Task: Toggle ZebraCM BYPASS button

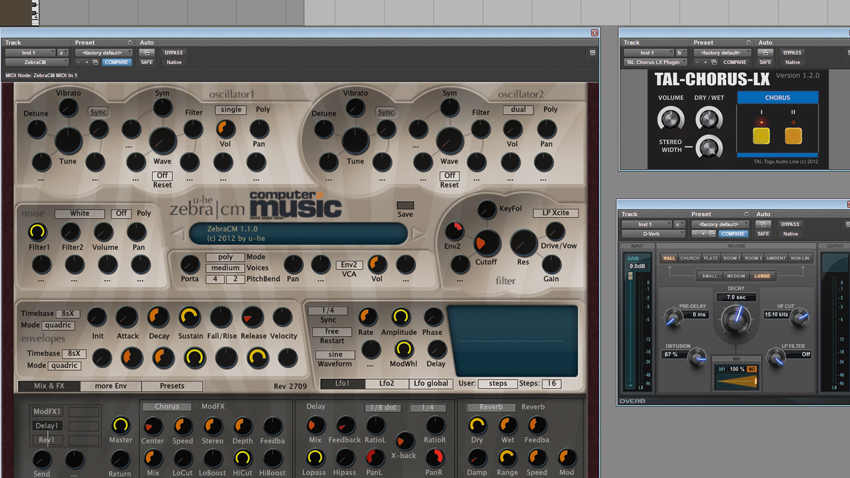Action: click(x=173, y=53)
